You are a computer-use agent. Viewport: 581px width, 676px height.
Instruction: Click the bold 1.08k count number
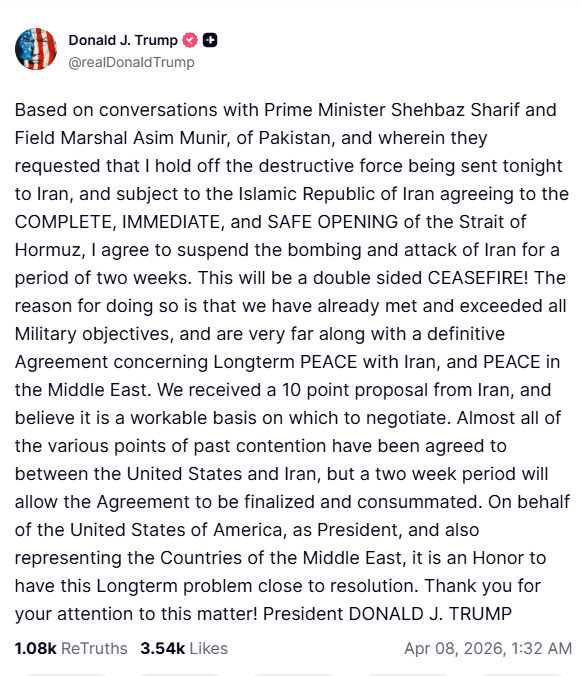pyautogui.click(x=36, y=648)
